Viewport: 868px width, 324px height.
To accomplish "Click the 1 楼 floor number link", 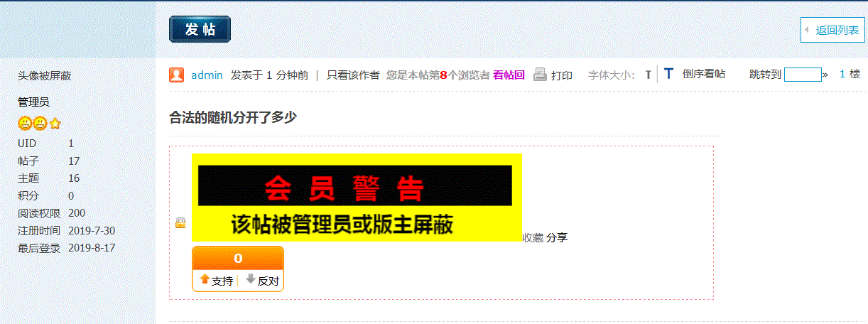I will pos(850,74).
